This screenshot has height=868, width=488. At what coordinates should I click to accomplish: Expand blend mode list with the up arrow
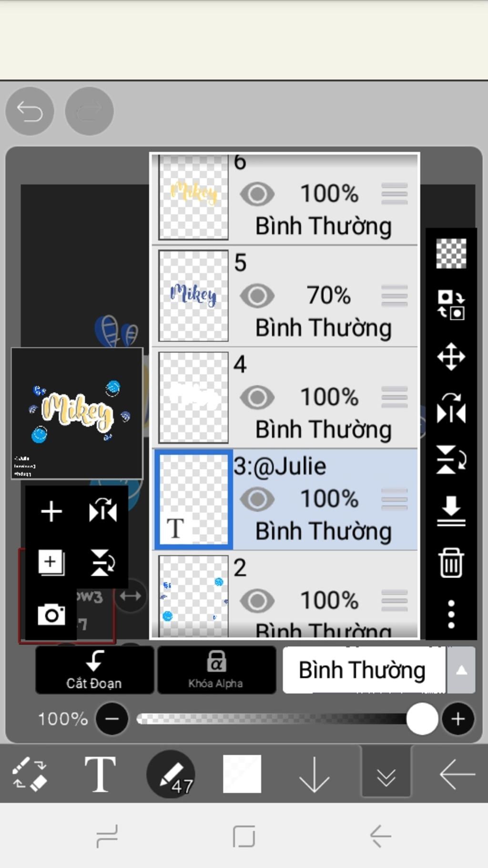pyautogui.click(x=461, y=670)
